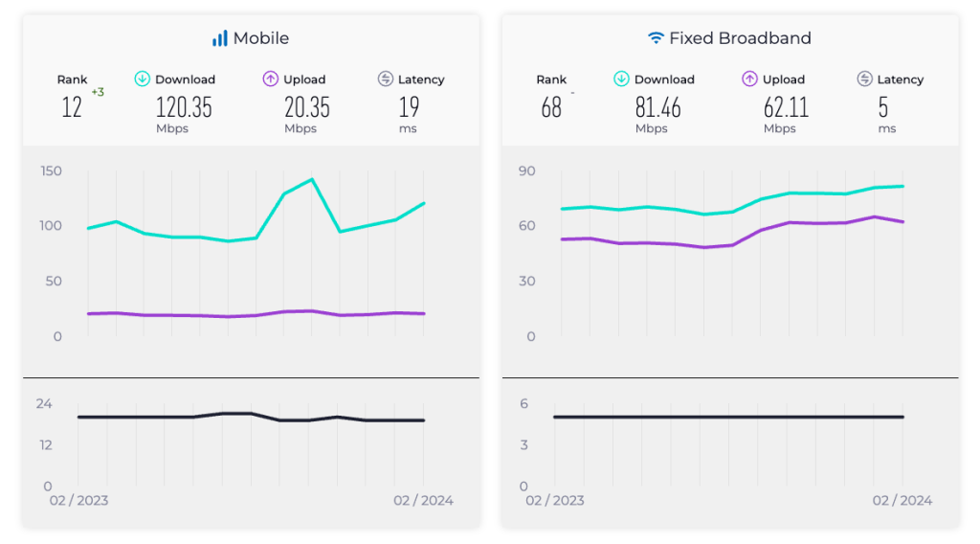The image size is (980, 544).
Task: Click the Mobile Upload arrow icon
Action: point(270,79)
